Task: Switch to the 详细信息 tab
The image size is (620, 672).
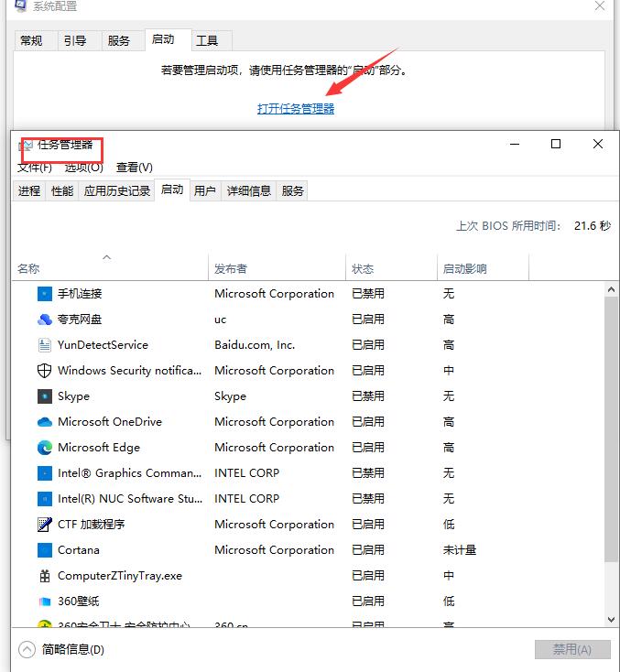Action: tap(249, 190)
